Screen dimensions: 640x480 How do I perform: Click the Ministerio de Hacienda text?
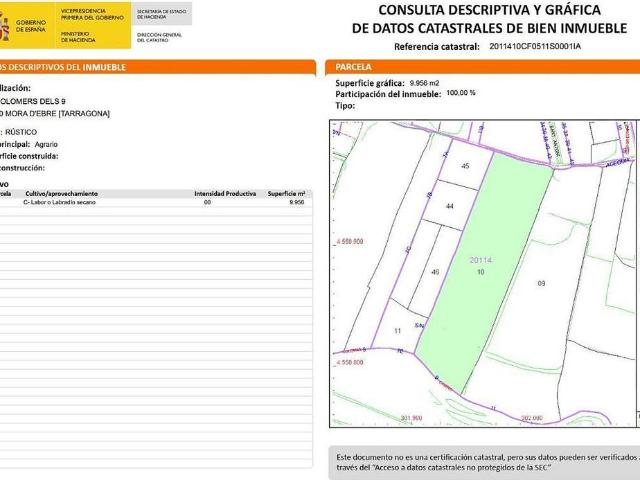pyautogui.click(x=78, y=37)
